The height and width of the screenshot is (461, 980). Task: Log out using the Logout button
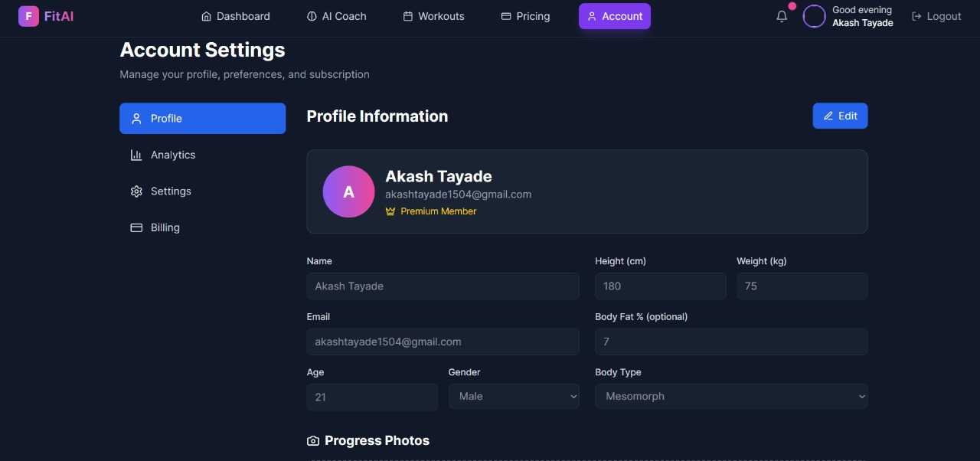pyautogui.click(x=936, y=16)
